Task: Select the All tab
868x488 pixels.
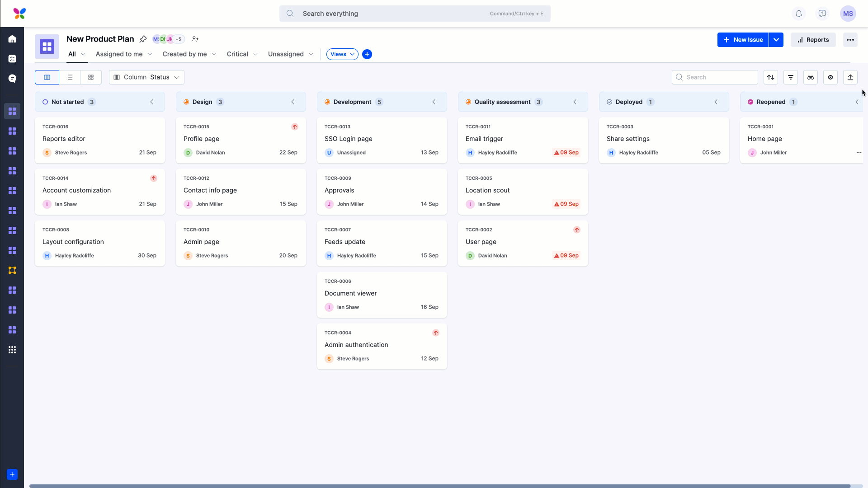Action: point(72,54)
